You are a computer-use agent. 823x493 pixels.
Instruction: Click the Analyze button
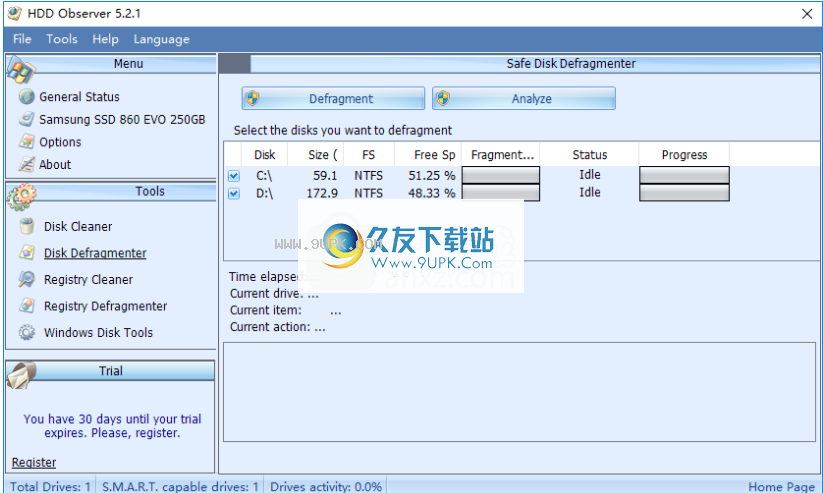[x=524, y=98]
